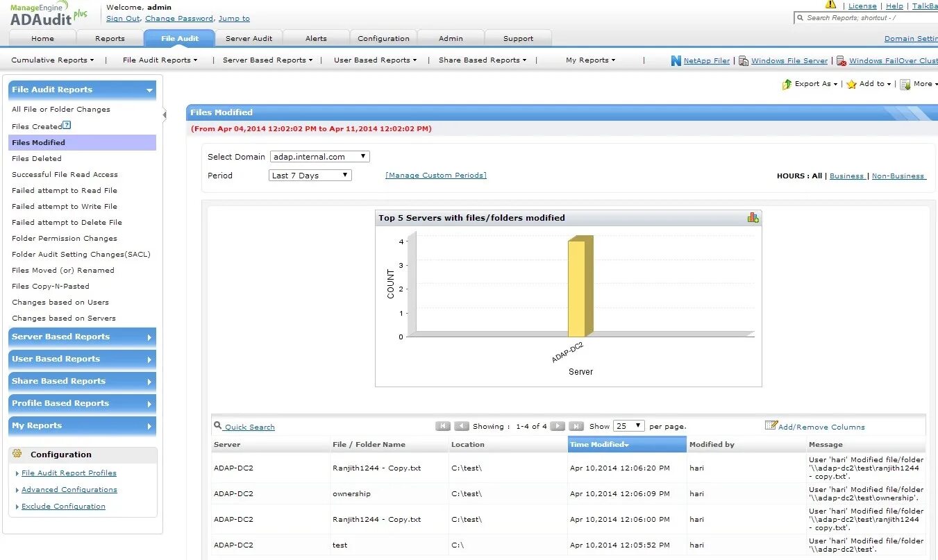
Task: Click the Add to favorites star icon
Action: click(x=850, y=84)
